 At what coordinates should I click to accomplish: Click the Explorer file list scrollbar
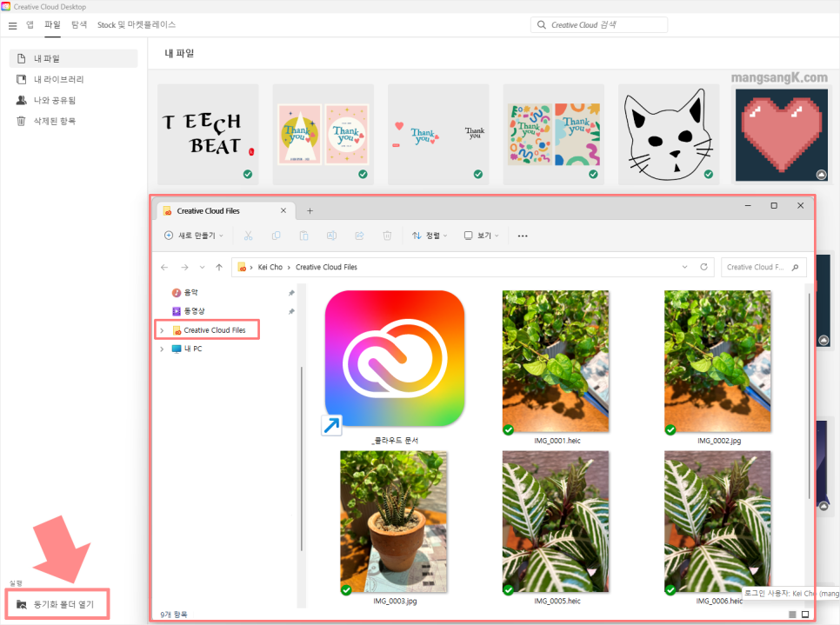pos(810,396)
